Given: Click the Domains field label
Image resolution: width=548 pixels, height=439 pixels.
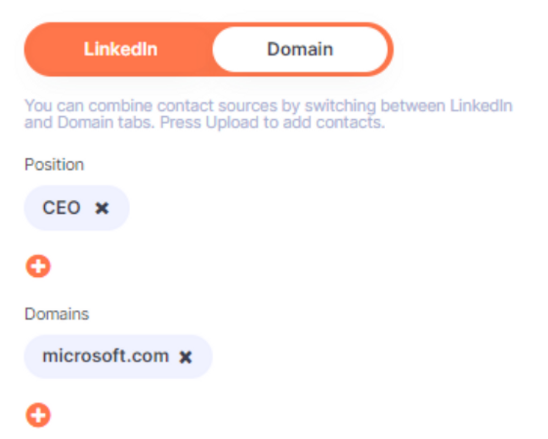Looking at the screenshot, I should coord(57,314).
